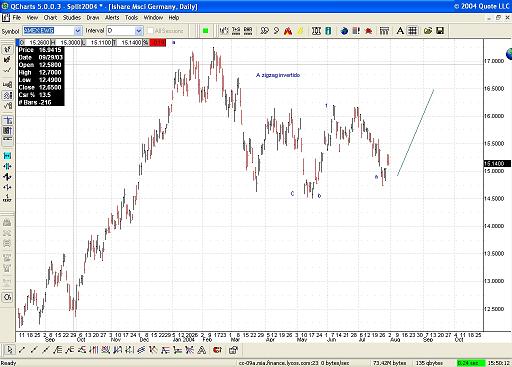Select the crossed lines star drawing tool

pos(189,350)
